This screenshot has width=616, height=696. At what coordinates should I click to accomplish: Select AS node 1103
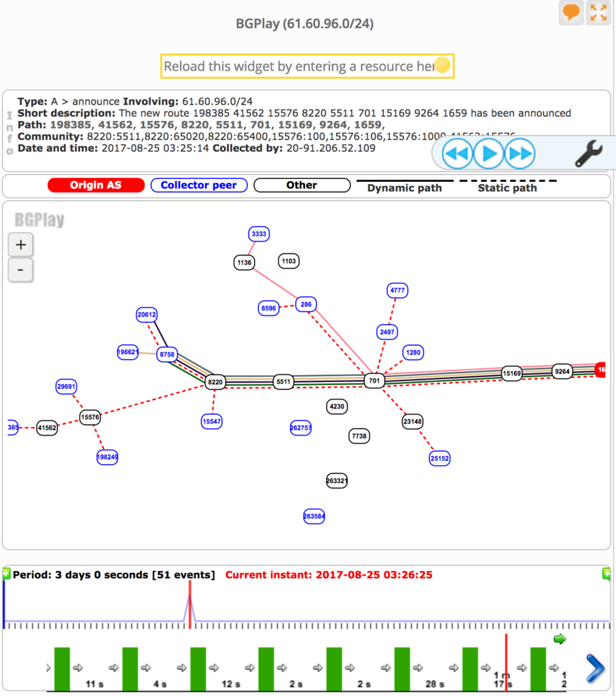289,261
